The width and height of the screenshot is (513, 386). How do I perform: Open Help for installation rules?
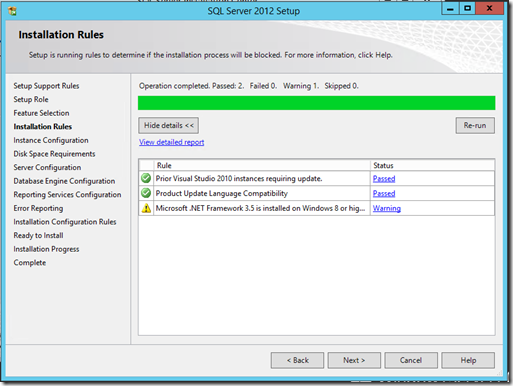(x=468, y=360)
